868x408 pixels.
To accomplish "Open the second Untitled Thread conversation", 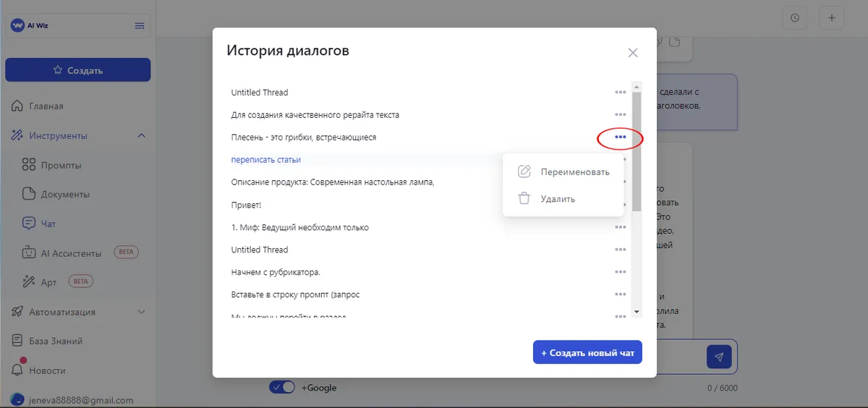I will coord(259,250).
